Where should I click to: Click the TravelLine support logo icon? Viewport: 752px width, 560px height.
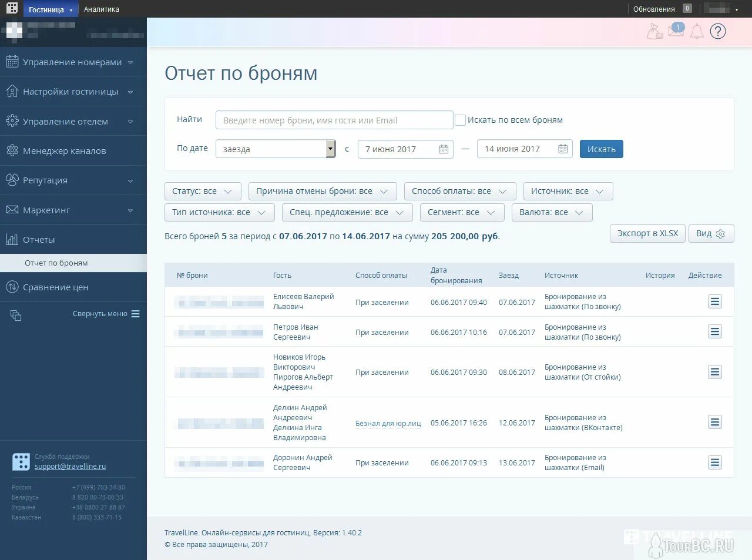click(x=21, y=462)
